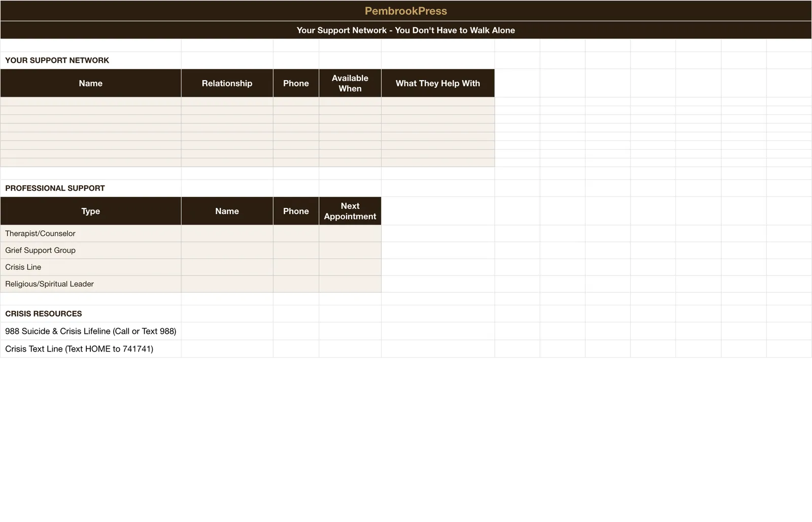Select the YOUR SUPPORT NETWORK heading cell
Viewport: 812px width, 522px height.
pos(91,60)
